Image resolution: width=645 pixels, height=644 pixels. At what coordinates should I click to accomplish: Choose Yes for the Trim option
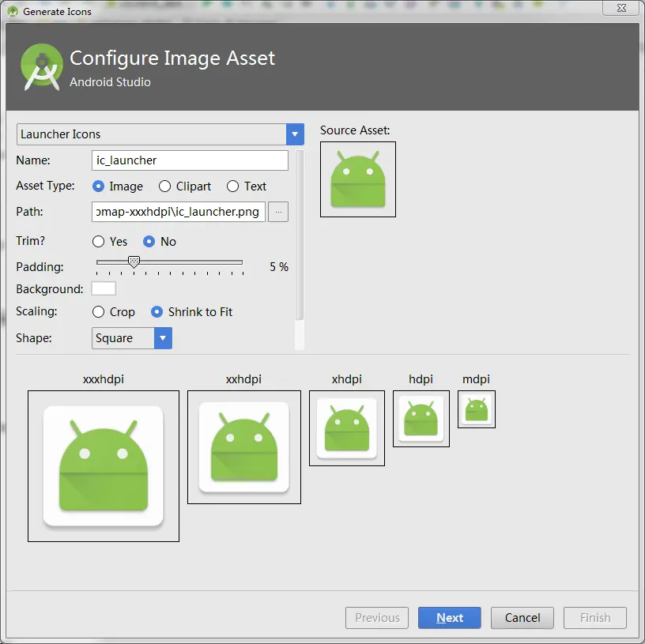[98, 241]
